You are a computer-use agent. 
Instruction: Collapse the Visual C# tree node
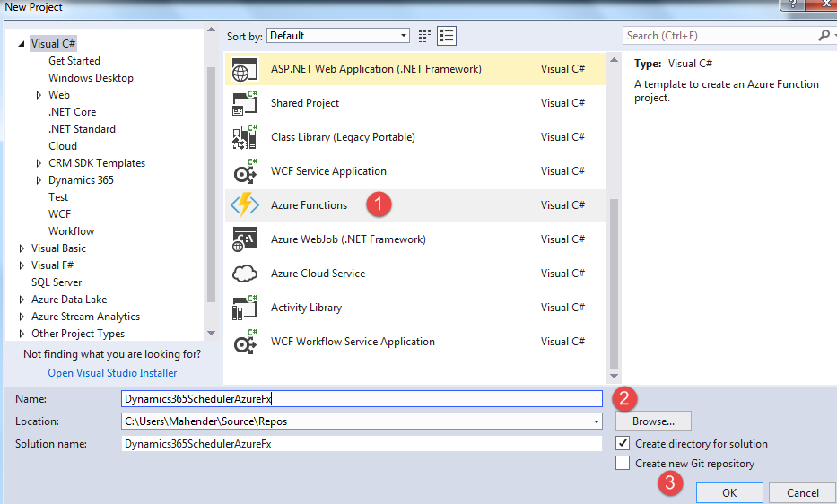point(22,44)
